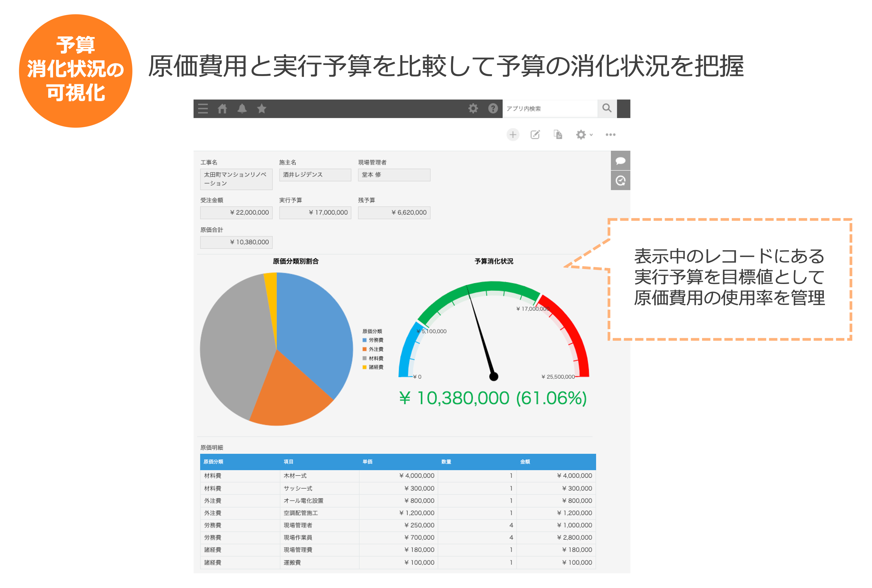Edit the record pencil icon

click(535, 135)
